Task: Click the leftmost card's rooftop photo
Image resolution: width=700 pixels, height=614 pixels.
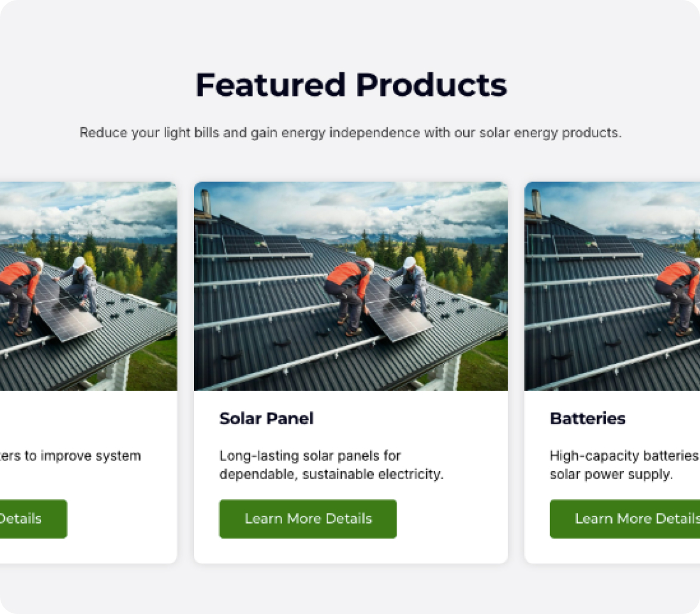Action: pyautogui.click(x=88, y=286)
